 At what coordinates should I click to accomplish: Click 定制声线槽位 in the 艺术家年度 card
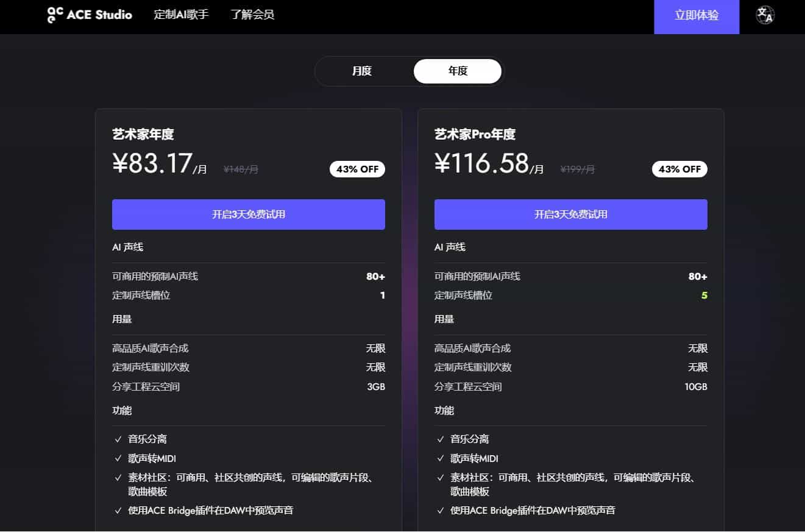(141, 296)
